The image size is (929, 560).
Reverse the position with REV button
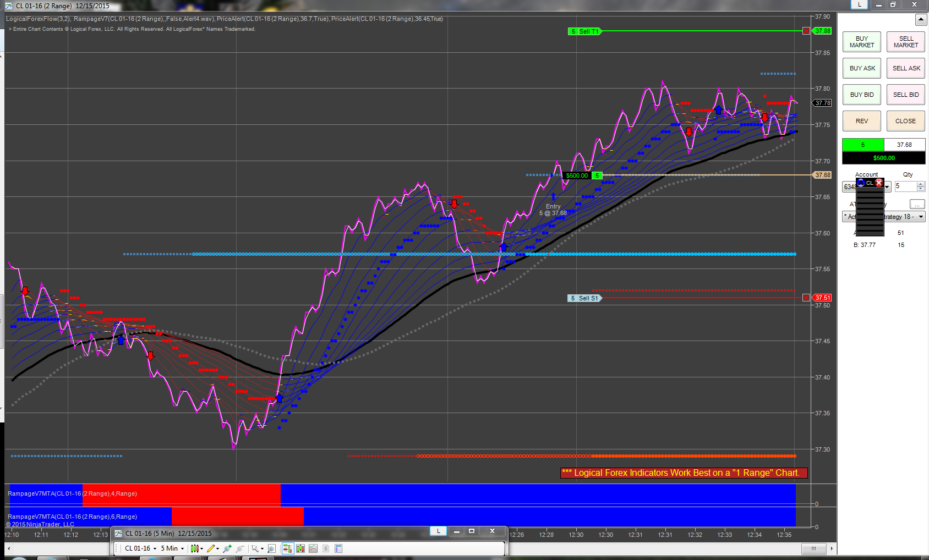pos(862,121)
